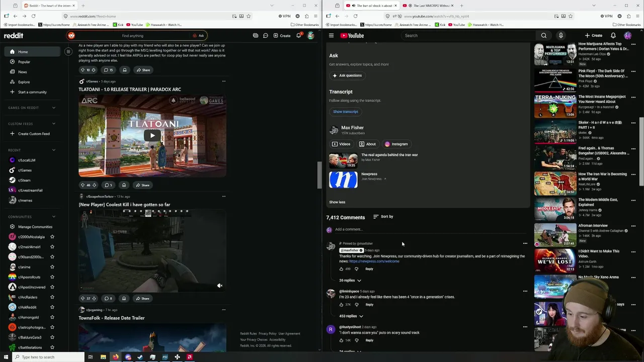This screenshot has height=362, width=644.
Task: Toggle favorite star for r/AskReddit
Action: [x=52, y=307]
